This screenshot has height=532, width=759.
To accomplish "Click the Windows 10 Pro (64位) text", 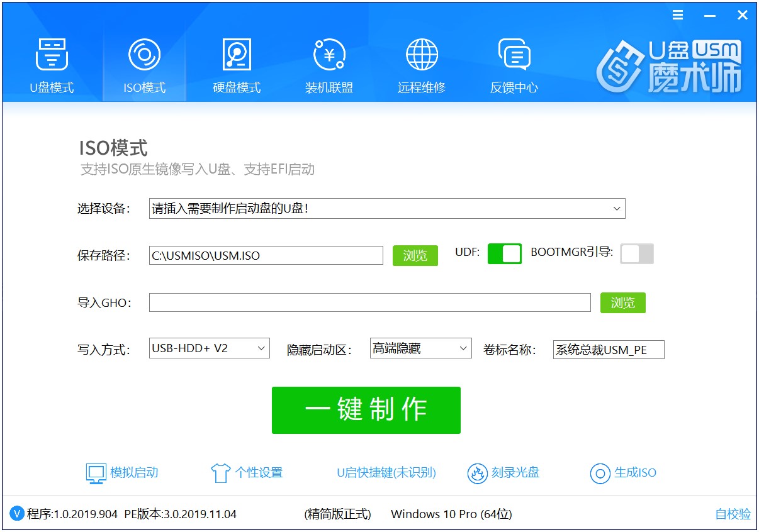I will pyautogui.click(x=451, y=514).
